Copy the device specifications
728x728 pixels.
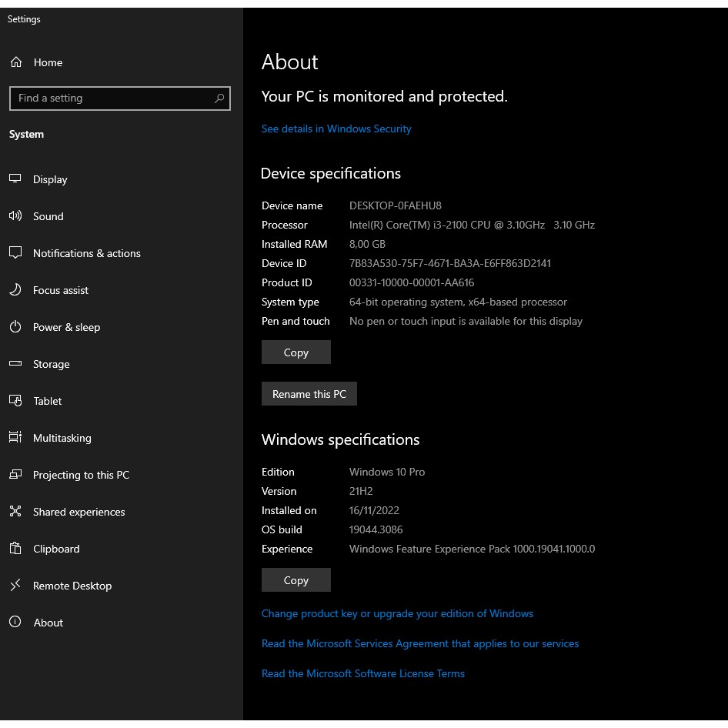[296, 352]
